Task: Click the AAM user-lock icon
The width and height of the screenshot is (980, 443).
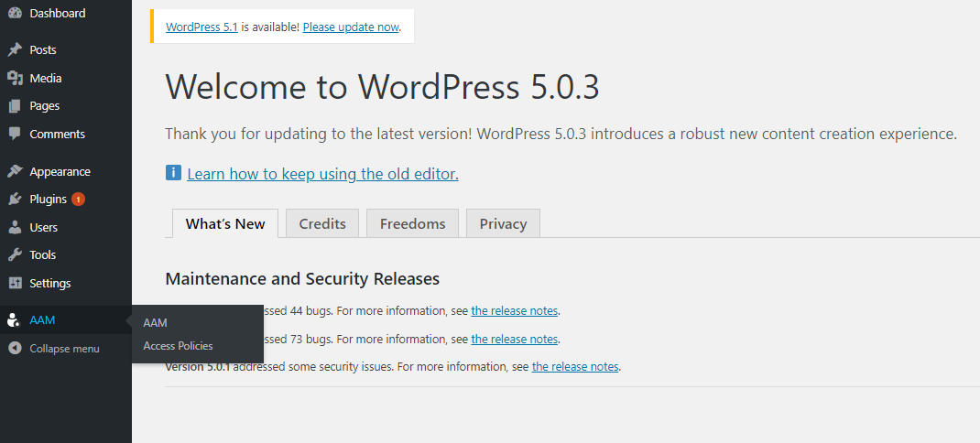Action: click(x=15, y=320)
